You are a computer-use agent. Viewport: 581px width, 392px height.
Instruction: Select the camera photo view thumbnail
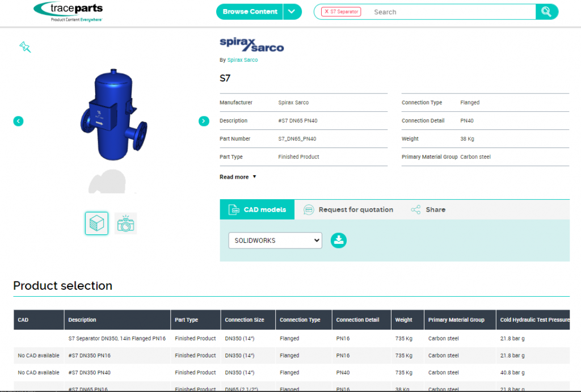(125, 224)
